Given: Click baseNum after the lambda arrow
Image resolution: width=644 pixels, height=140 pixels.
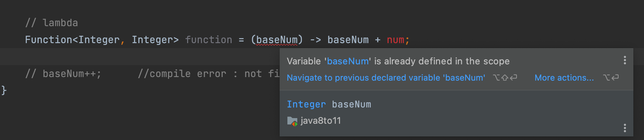Looking at the screenshot, I should 348,40.
